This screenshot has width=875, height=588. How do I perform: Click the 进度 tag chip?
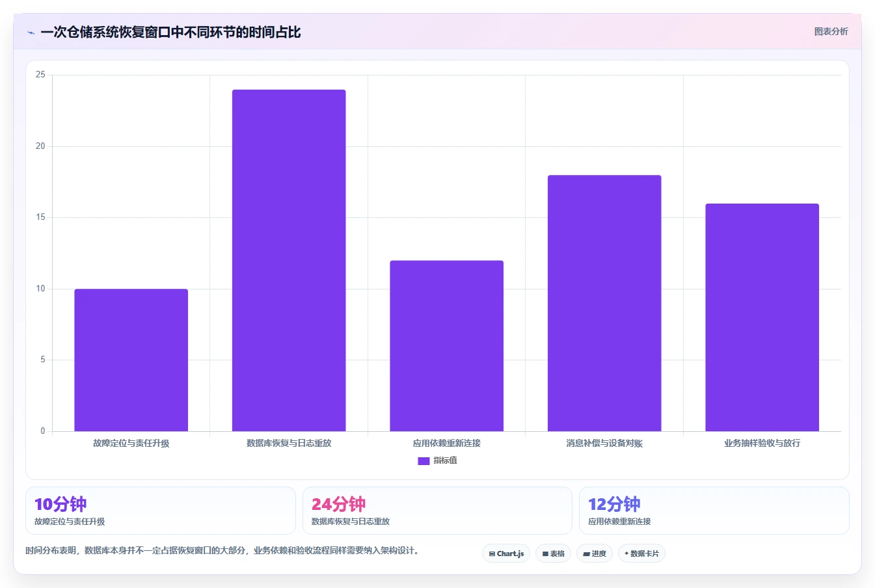click(x=595, y=554)
